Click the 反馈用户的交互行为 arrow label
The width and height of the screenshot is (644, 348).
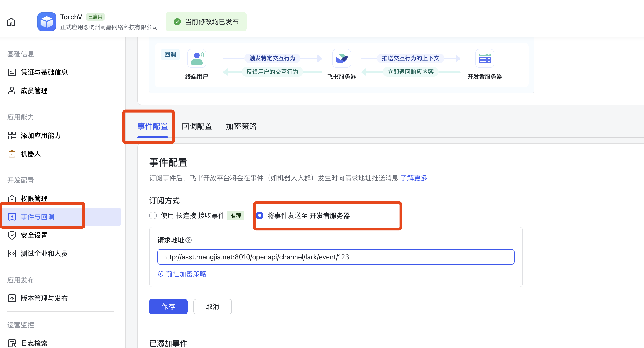click(272, 72)
